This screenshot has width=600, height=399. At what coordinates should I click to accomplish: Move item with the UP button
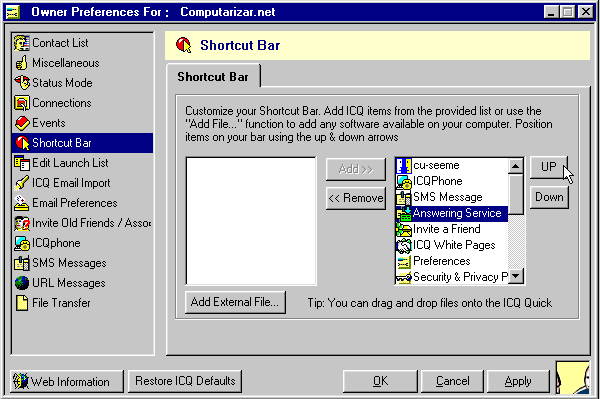click(x=549, y=167)
